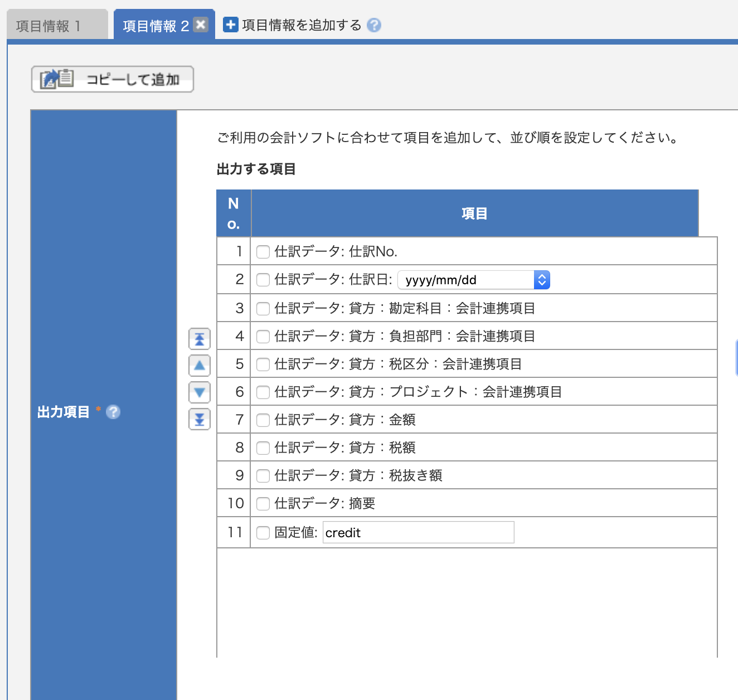
Task: Click row number 2 cell
Action: click(x=234, y=279)
